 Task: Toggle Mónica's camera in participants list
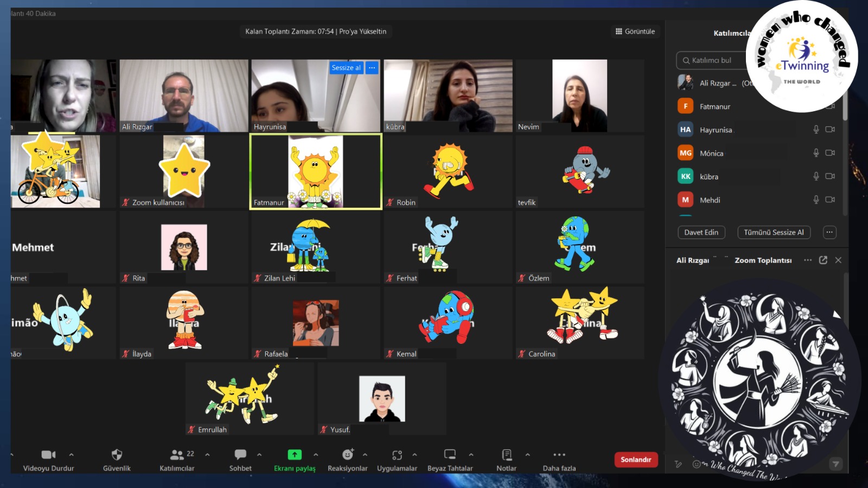[x=830, y=153]
